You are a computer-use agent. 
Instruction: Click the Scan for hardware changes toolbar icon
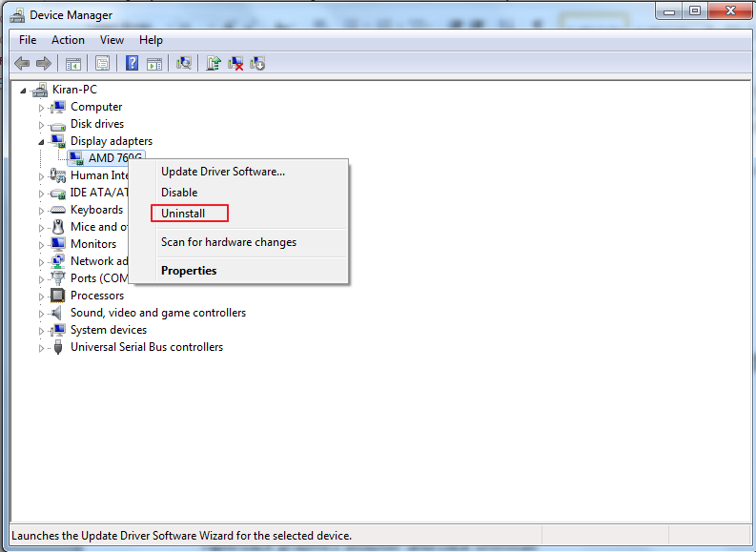184,63
